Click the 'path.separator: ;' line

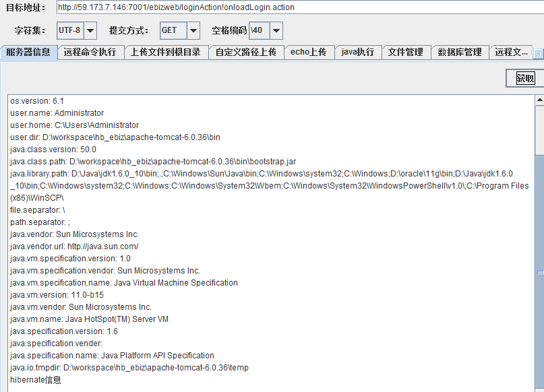tap(40, 222)
